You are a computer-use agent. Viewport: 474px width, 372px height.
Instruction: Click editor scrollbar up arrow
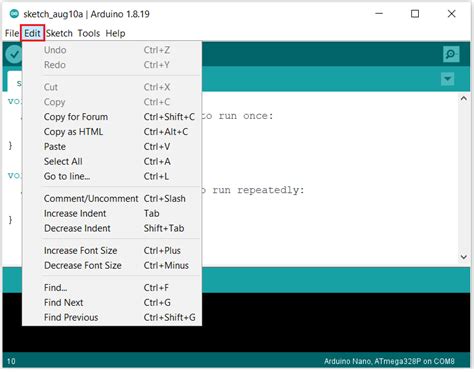click(x=463, y=98)
